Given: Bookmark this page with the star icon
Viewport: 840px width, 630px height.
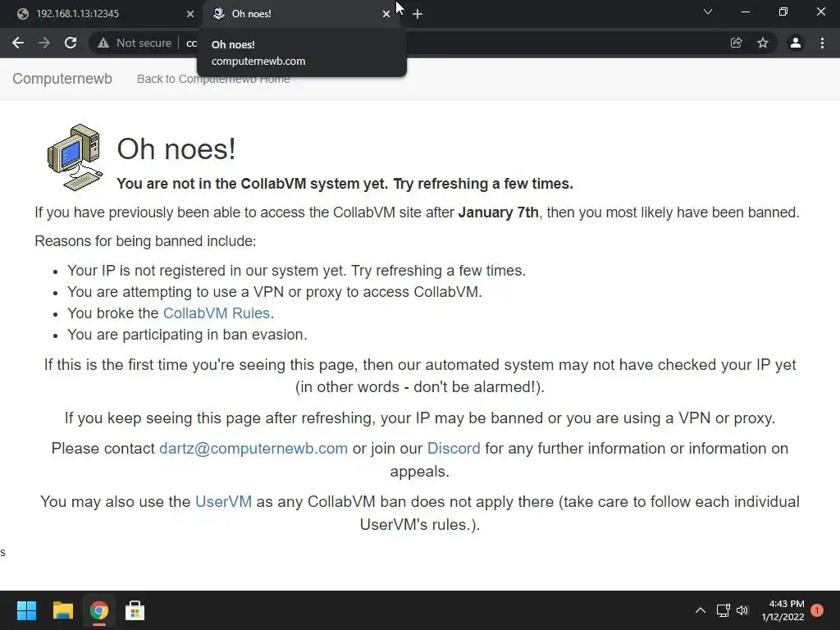Looking at the screenshot, I should pos(763,43).
